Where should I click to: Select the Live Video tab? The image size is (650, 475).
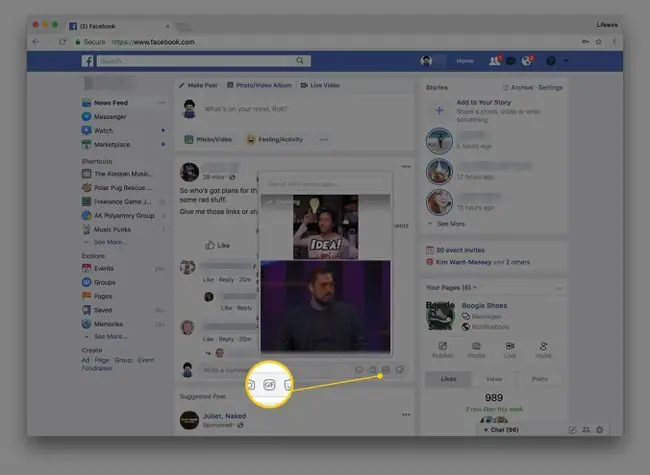pos(320,85)
